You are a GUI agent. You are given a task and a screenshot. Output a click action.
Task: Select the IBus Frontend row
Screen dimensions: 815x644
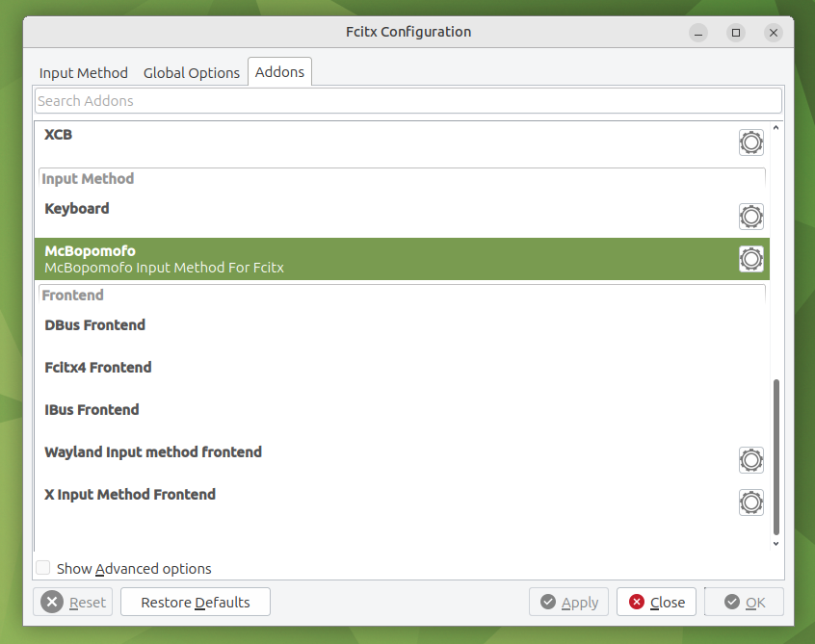click(x=402, y=418)
